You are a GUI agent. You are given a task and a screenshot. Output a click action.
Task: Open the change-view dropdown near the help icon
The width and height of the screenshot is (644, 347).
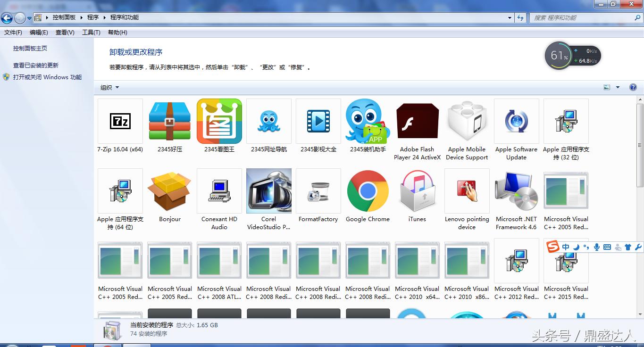(x=617, y=87)
